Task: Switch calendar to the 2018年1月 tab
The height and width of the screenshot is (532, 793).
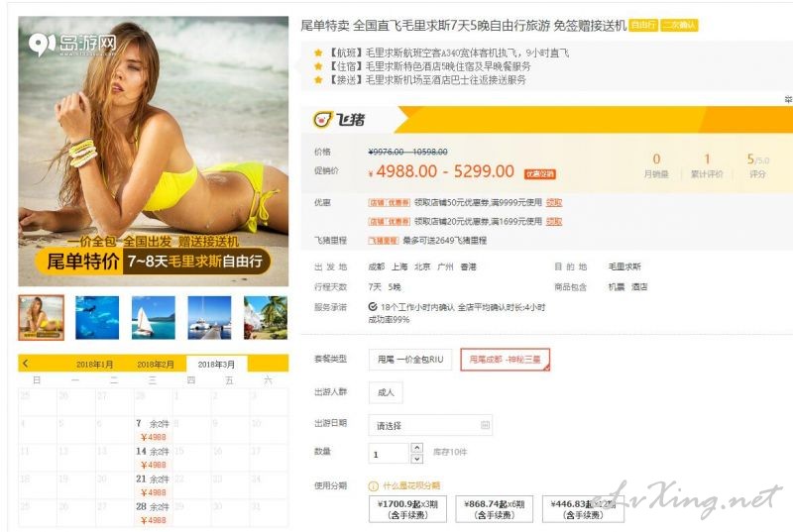Action: coord(94,365)
